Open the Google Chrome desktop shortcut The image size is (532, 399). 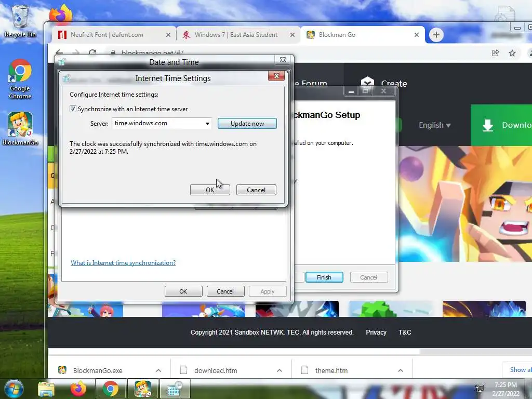[x=20, y=79]
